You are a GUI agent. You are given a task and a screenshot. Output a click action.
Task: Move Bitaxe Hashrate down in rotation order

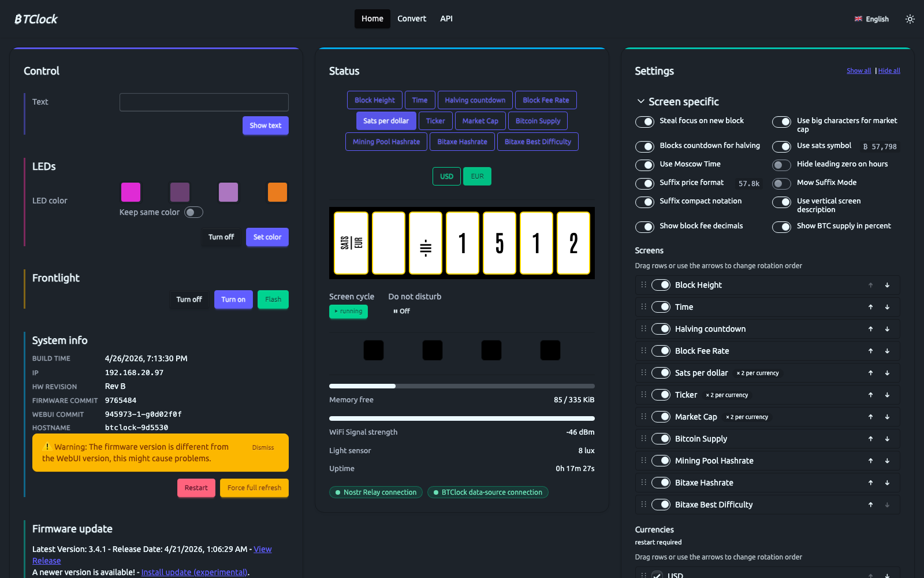click(888, 483)
